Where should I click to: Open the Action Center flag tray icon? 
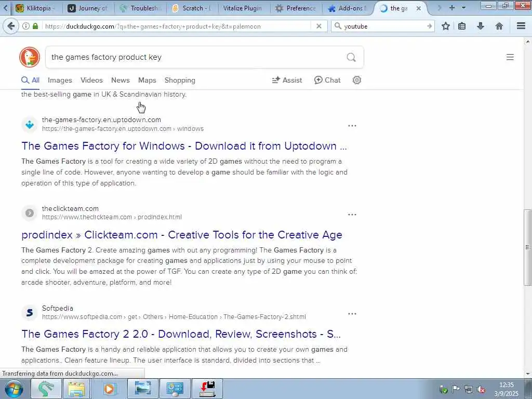point(456,389)
